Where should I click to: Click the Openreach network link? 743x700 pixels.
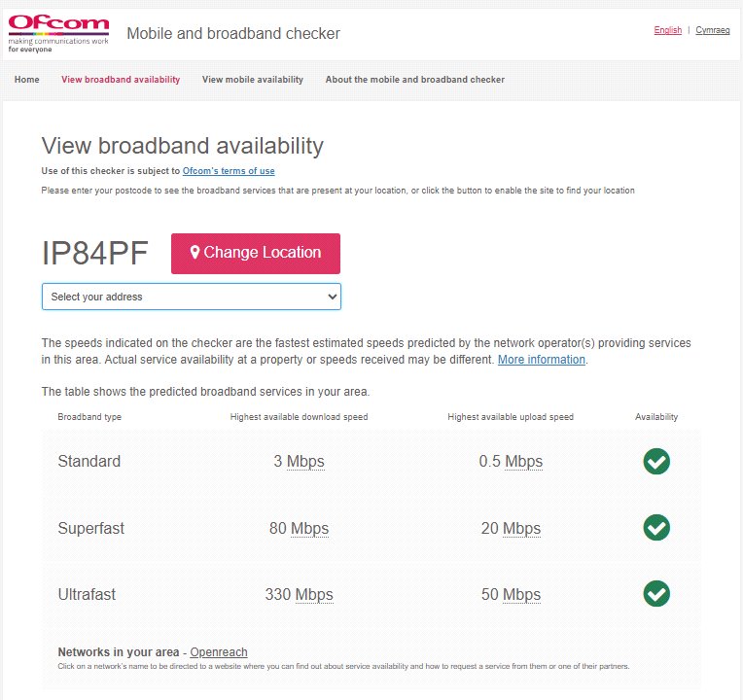click(219, 652)
